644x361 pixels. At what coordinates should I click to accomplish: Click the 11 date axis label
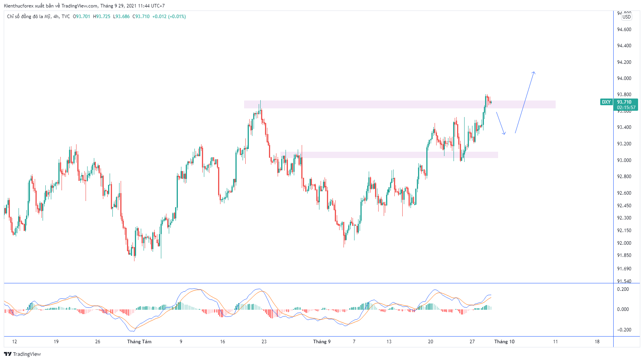click(555, 342)
